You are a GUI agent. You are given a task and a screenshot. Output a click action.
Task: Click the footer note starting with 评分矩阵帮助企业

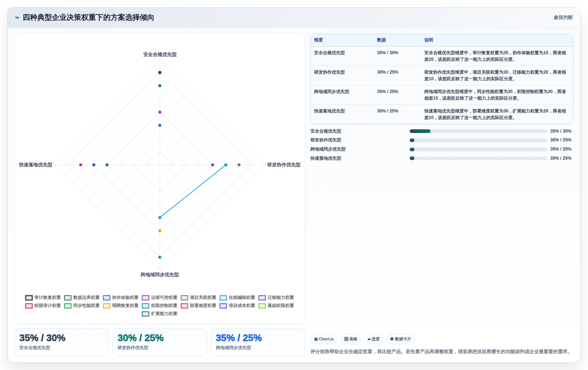tap(441, 352)
